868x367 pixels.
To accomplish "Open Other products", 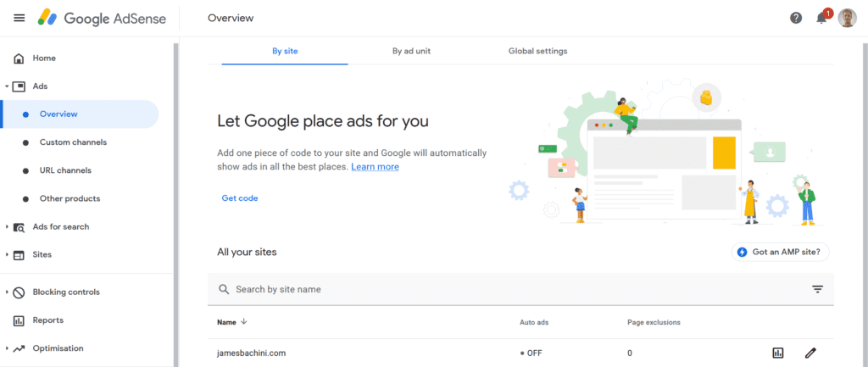I will tap(70, 198).
